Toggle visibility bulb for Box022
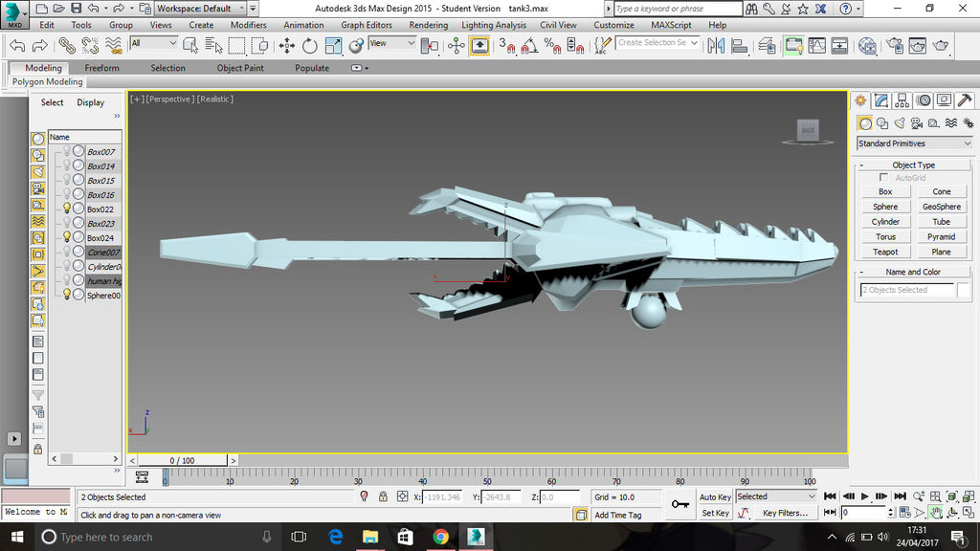The height and width of the screenshot is (551, 980). pos(67,209)
